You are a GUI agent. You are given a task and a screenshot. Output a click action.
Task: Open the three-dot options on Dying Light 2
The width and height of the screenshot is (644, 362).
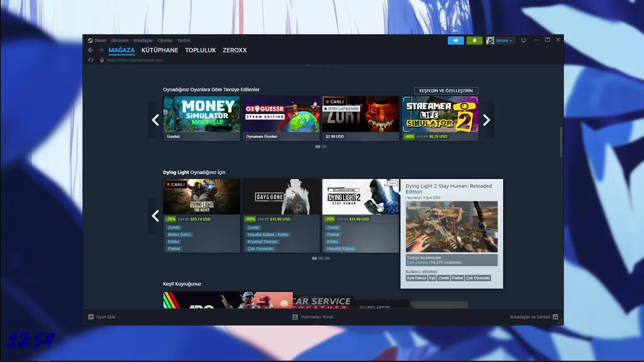pyautogui.click(x=393, y=184)
